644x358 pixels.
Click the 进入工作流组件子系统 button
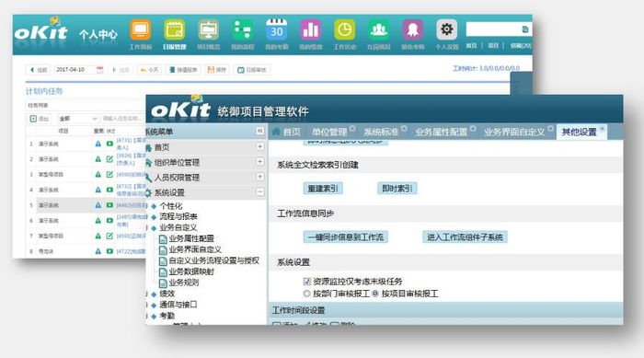[465, 237]
